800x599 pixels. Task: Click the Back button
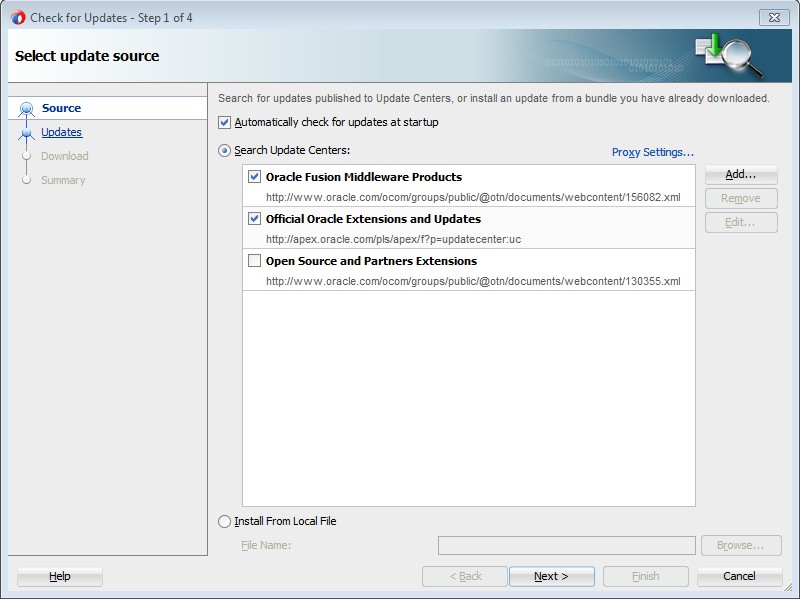pos(465,577)
